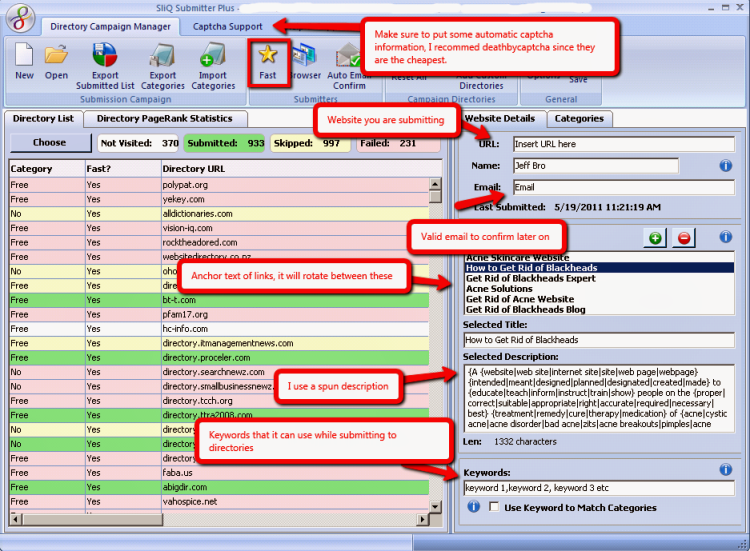The image size is (750, 551).
Task: Click the Category column header
Action: pos(47,169)
